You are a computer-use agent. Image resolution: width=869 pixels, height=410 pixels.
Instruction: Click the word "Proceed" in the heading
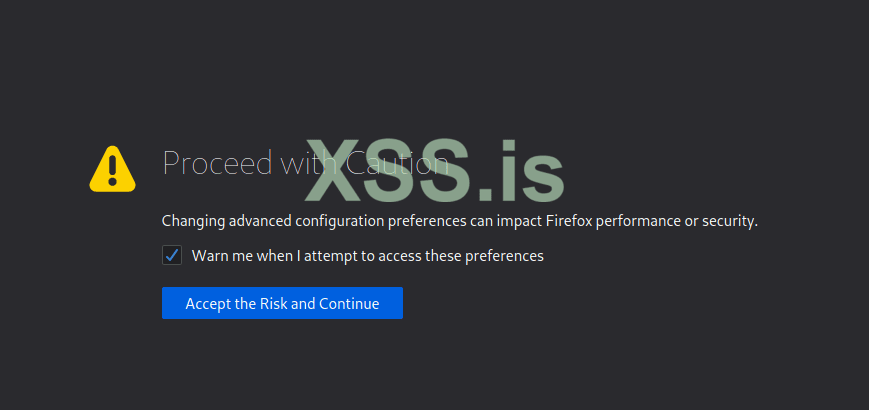(x=210, y=163)
